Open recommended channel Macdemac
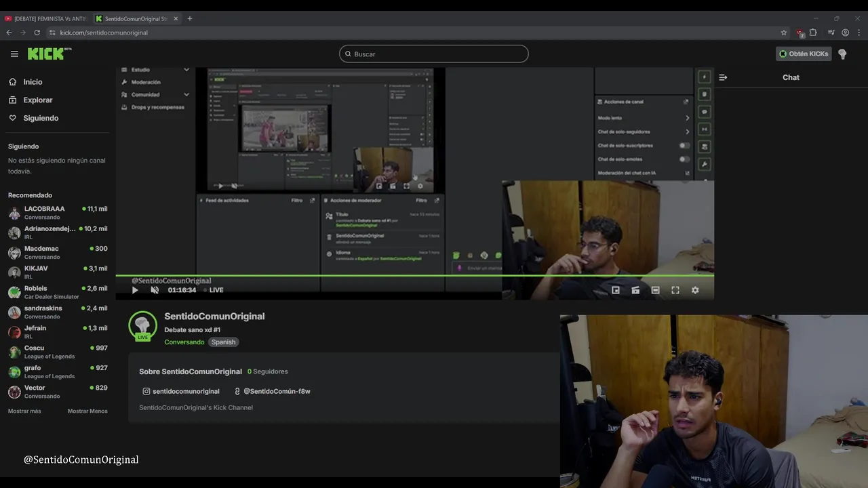868x488 pixels. pyautogui.click(x=58, y=253)
